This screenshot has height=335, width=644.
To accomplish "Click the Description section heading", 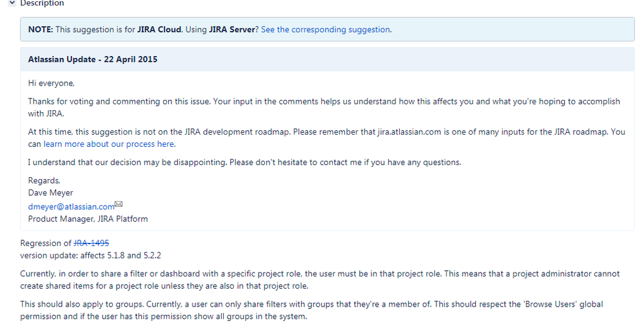I will pos(42,3).
